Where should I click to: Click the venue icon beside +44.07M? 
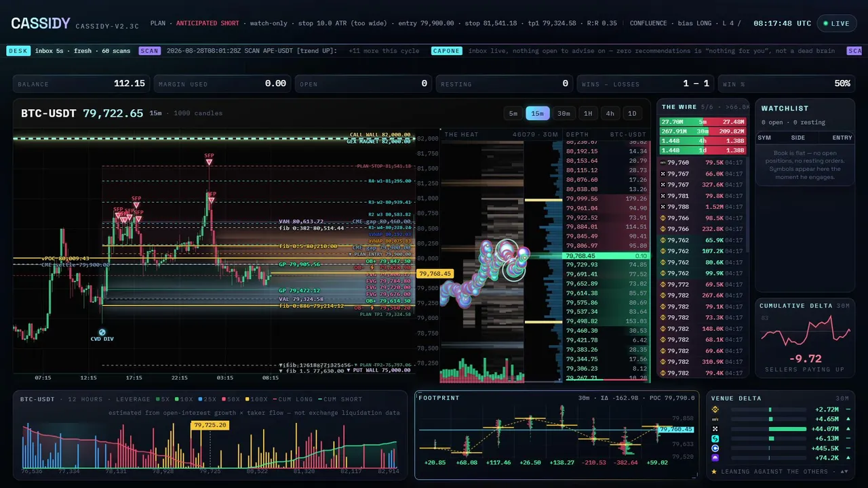[x=715, y=429]
